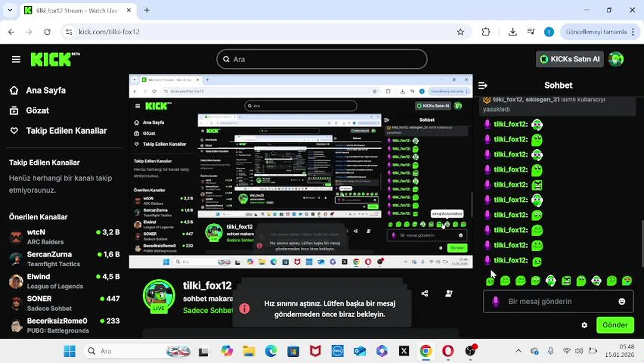Pick the rainbow-eyed emote in quick emote row
The image size is (644, 363).
coord(627,281)
